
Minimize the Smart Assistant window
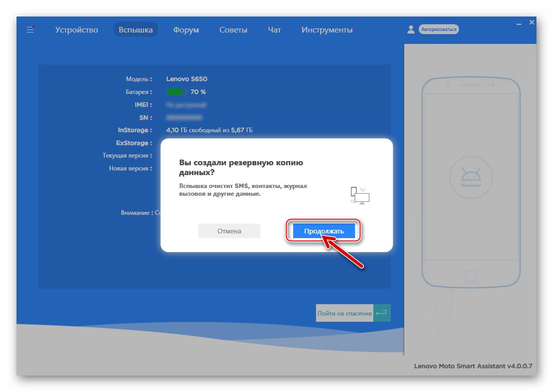pyautogui.click(x=519, y=24)
